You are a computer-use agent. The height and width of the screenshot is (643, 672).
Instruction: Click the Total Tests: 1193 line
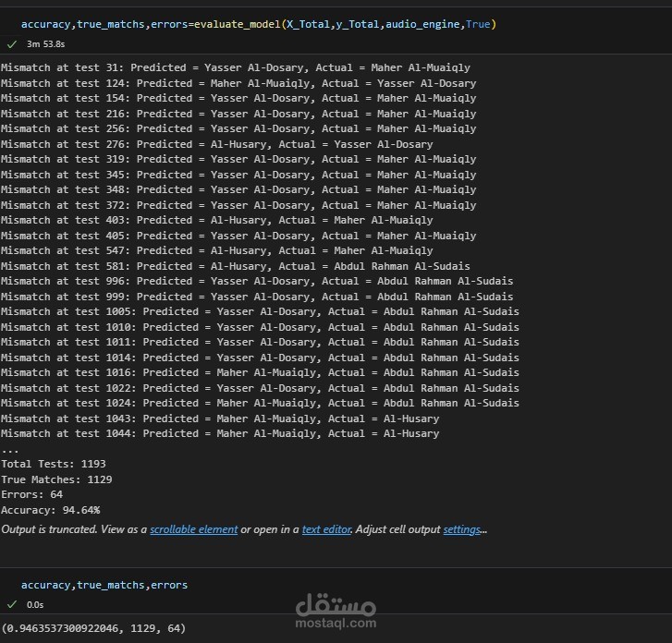[53, 464]
